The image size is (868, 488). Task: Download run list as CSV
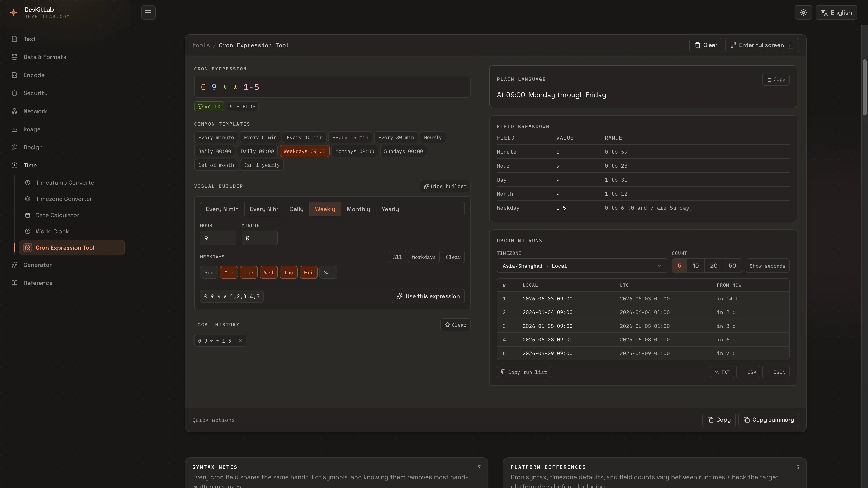748,372
